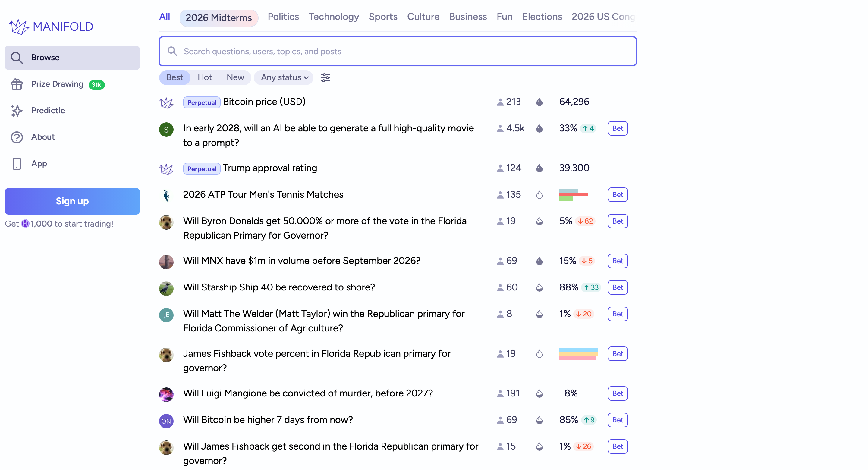Click the About question-mark icon
This screenshot has width=868, height=470.
click(17, 137)
